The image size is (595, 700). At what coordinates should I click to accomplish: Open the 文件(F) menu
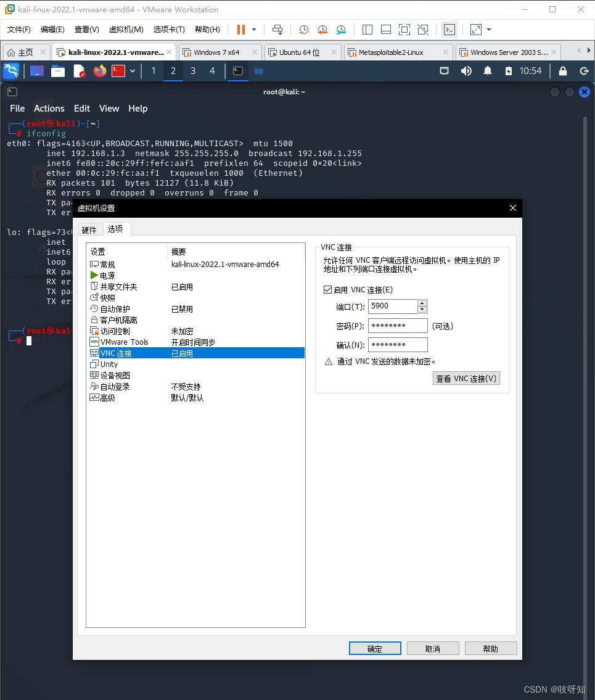tap(18, 30)
